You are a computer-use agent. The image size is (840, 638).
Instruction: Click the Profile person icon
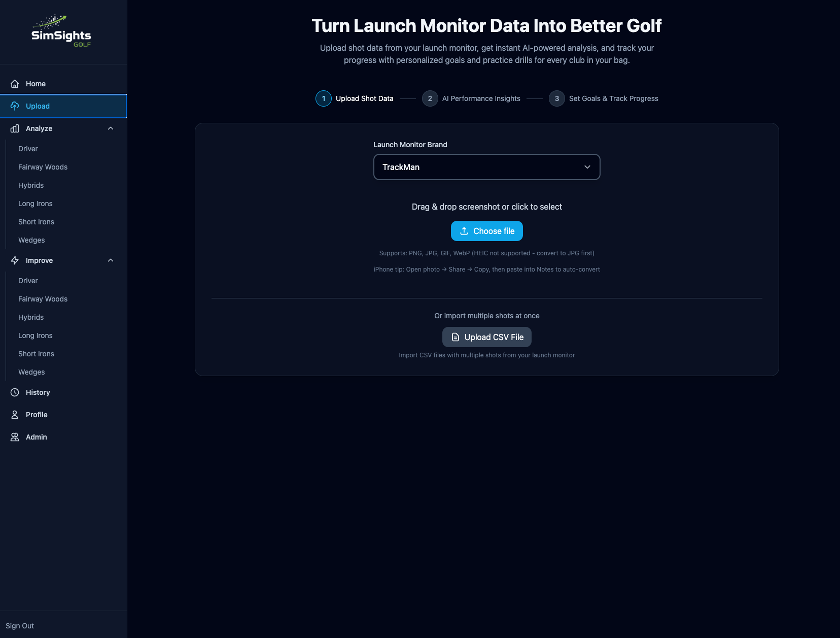pos(14,414)
